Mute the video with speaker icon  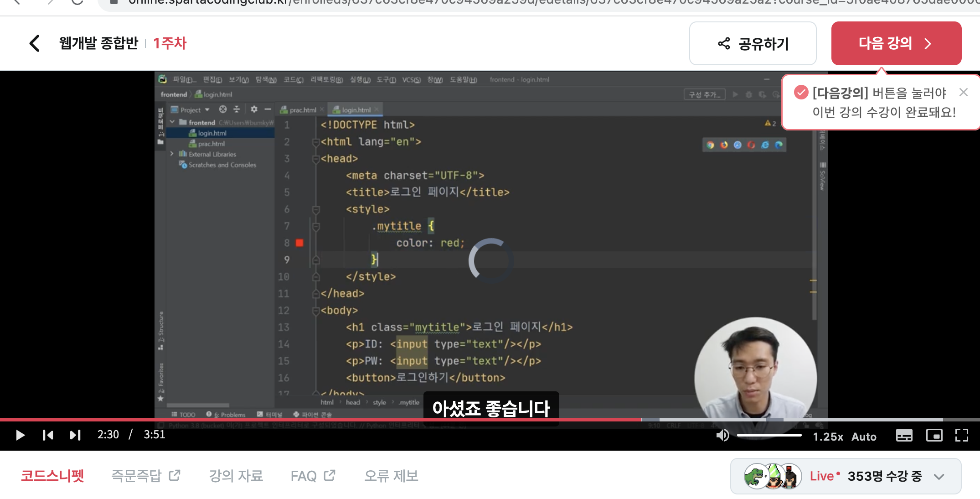tap(722, 435)
